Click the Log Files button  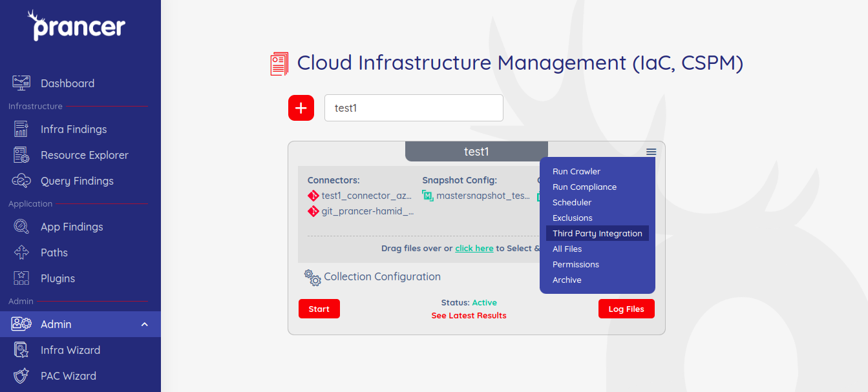coord(626,309)
